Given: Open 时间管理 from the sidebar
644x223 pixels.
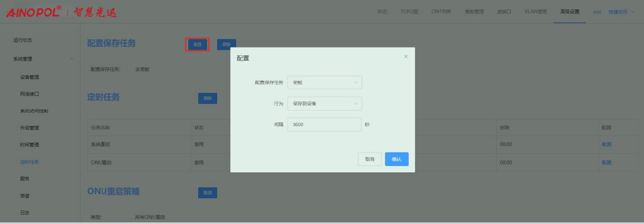Looking at the screenshot, I should coord(29,145).
